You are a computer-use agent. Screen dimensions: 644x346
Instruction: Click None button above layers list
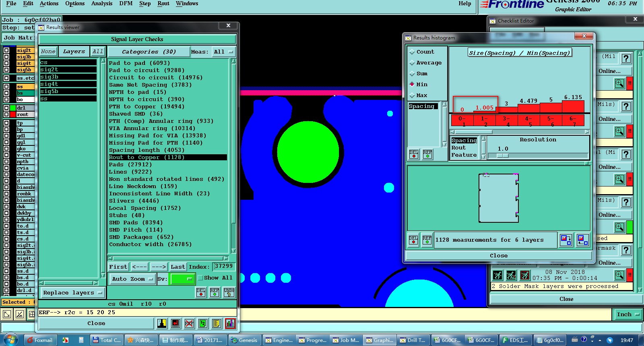(x=48, y=52)
